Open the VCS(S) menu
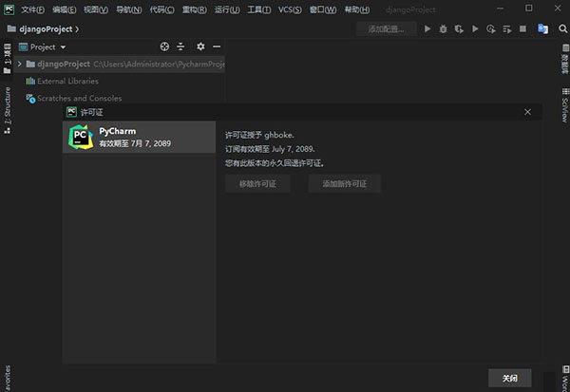570x392 pixels. (290, 9)
